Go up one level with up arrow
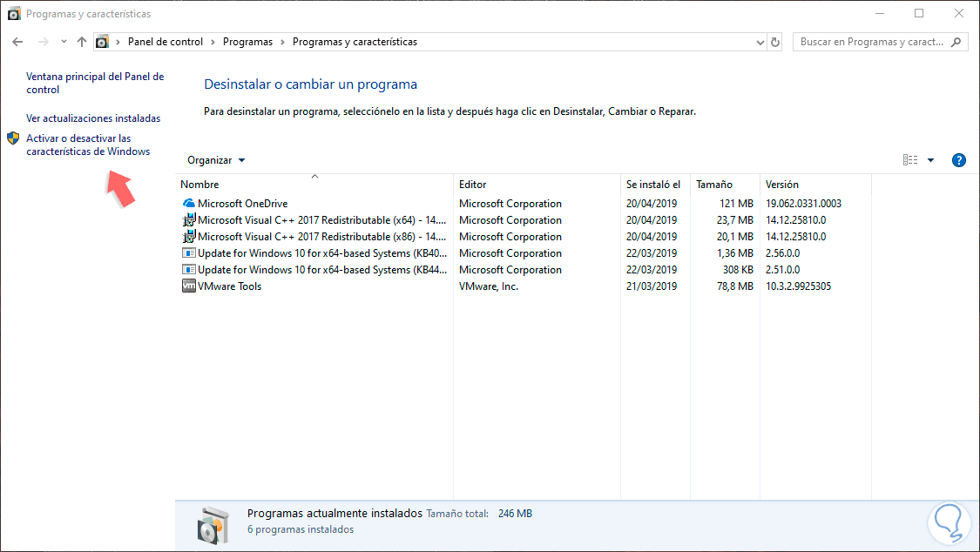Screen dimensions: 980x552 tap(82, 42)
